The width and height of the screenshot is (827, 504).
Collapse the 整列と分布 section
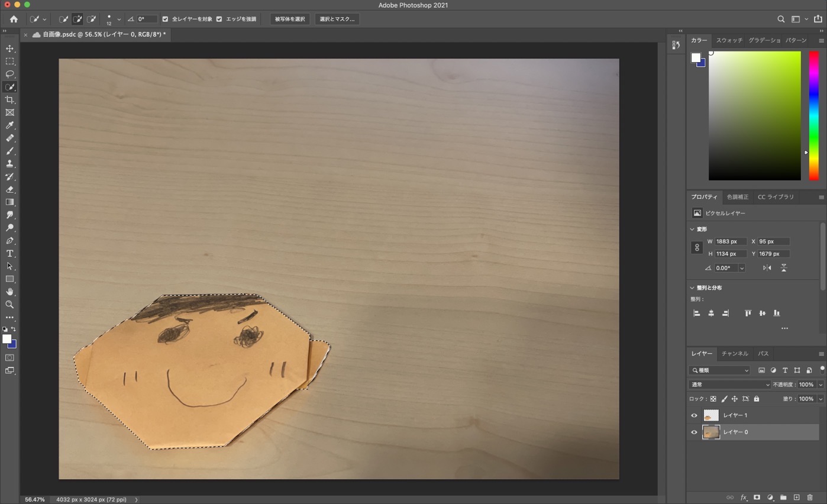pyautogui.click(x=692, y=287)
